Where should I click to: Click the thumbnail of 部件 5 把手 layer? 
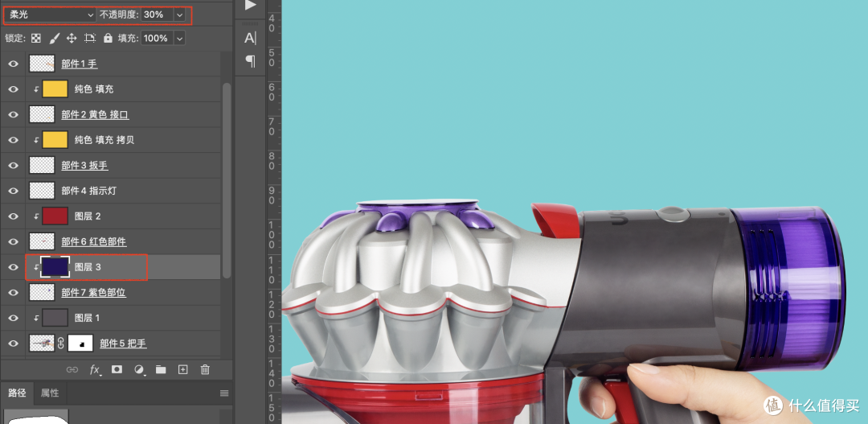(42, 344)
